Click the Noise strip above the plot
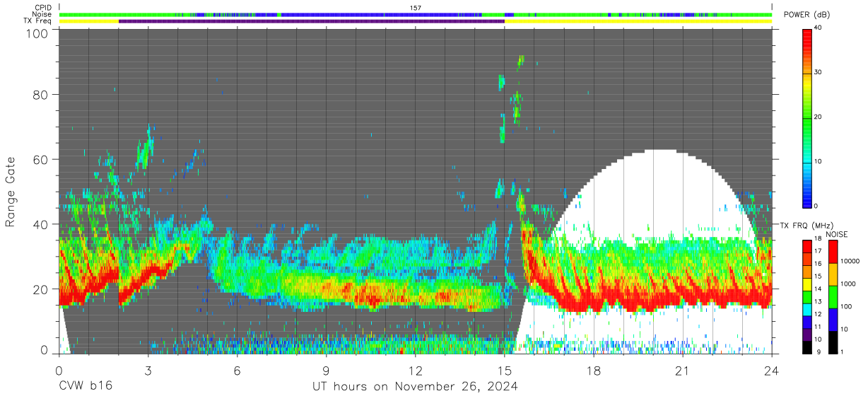 [x=416, y=14]
